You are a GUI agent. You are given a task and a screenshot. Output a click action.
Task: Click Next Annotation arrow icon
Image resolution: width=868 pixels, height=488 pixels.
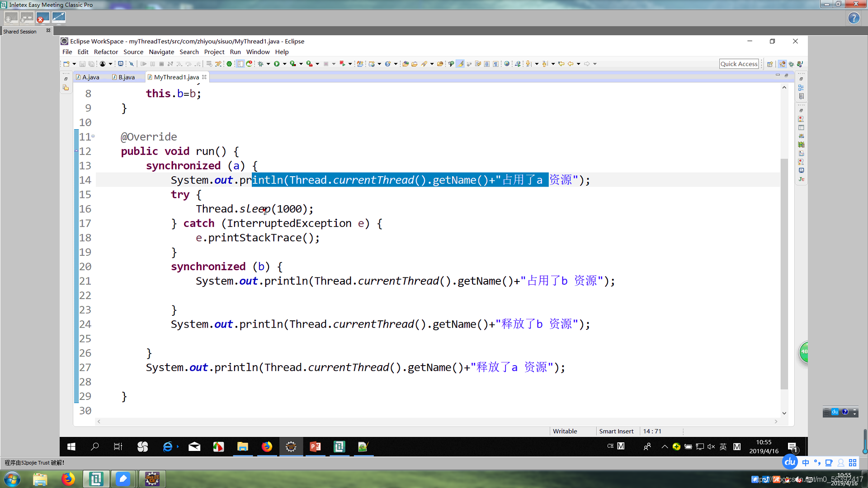tap(528, 64)
